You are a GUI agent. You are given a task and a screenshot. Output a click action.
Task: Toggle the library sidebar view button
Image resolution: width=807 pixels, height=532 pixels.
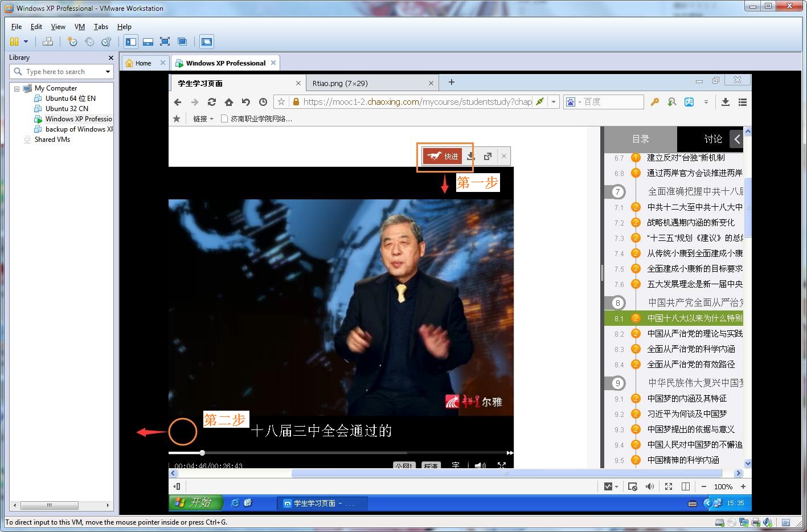pyautogui.click(x=131, y=42)
